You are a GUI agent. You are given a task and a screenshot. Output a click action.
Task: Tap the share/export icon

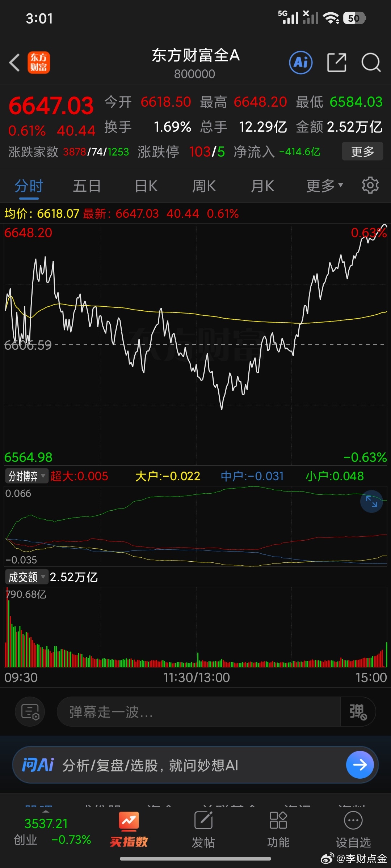pos(337,63)
